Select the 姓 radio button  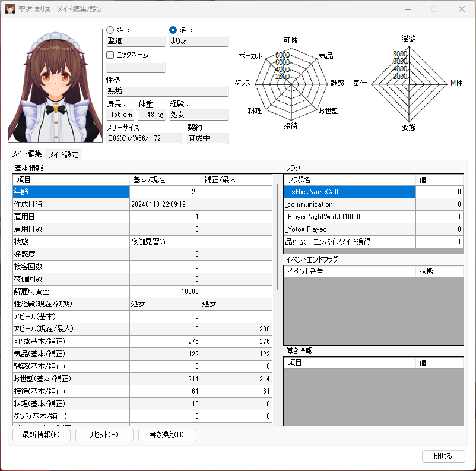coord(110,30)
